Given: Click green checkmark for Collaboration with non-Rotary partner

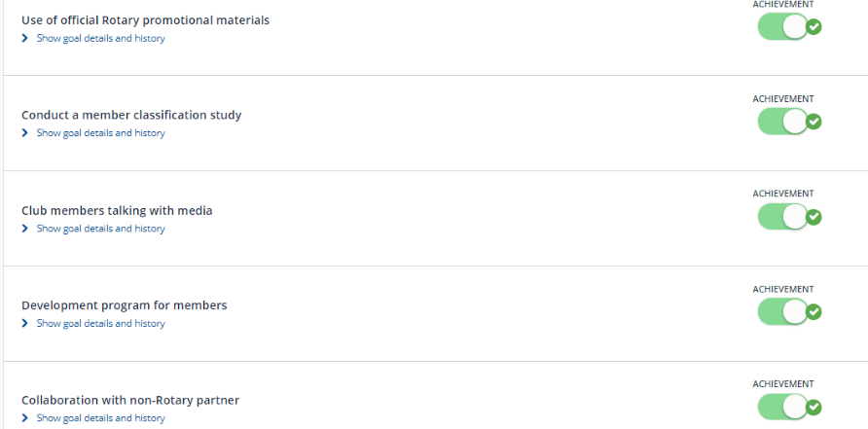Looking at the screenshot, I should pos(814,407).
